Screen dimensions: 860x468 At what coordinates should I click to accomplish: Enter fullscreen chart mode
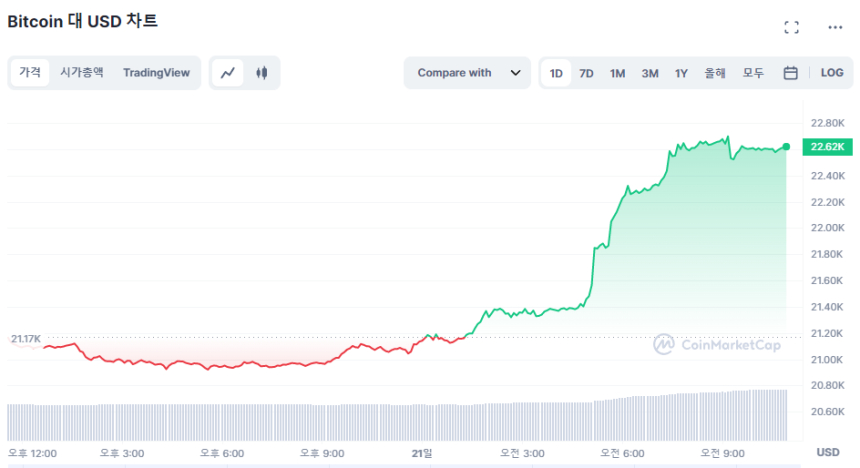pos(791,28)
